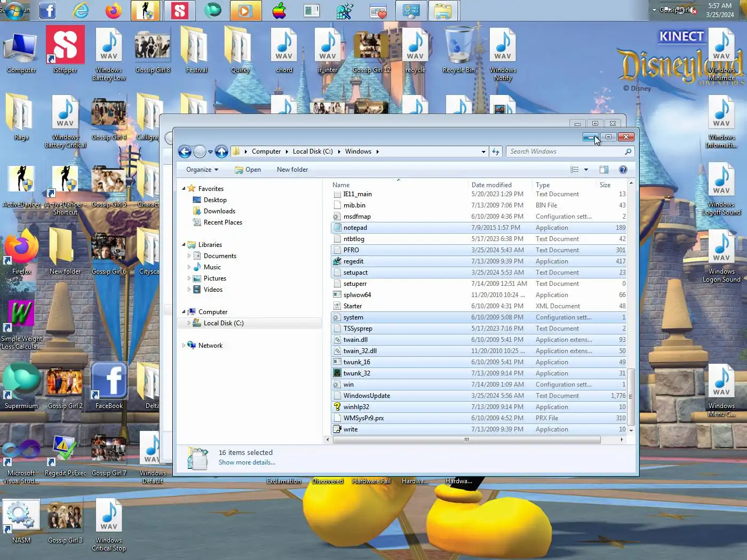Click the Open toolbar button
Viewport: 747px width, 560px height.
[x=248, y=170]
